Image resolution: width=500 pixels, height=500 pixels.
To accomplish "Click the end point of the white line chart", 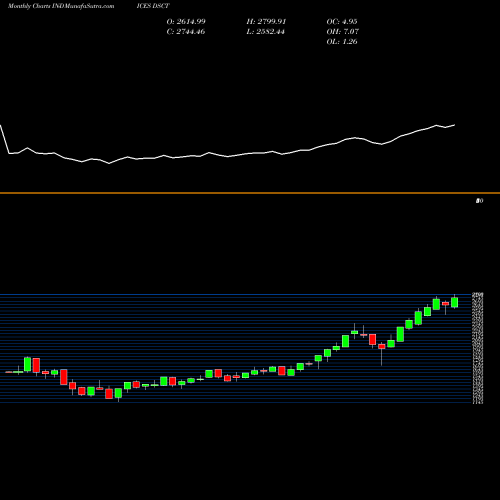I will click(455, 125).
